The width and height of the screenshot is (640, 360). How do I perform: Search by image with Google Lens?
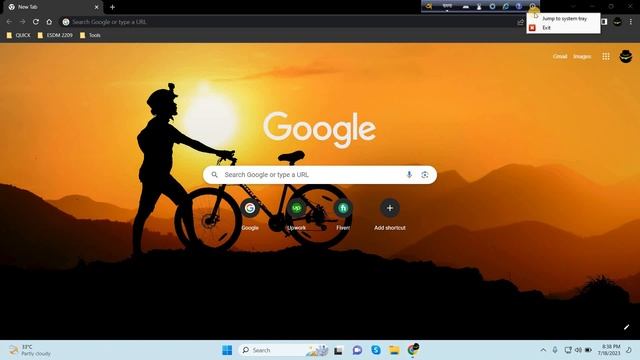(x=424, y=175)
